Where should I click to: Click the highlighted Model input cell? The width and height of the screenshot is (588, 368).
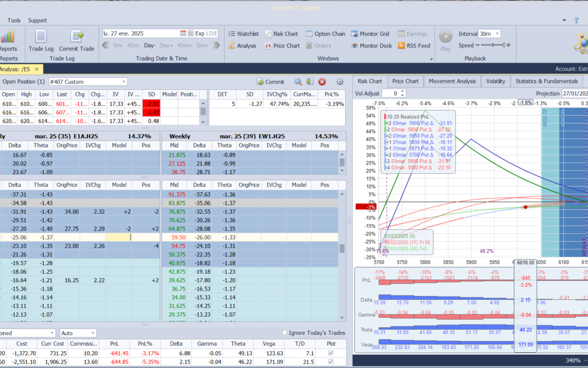(119, 237)
